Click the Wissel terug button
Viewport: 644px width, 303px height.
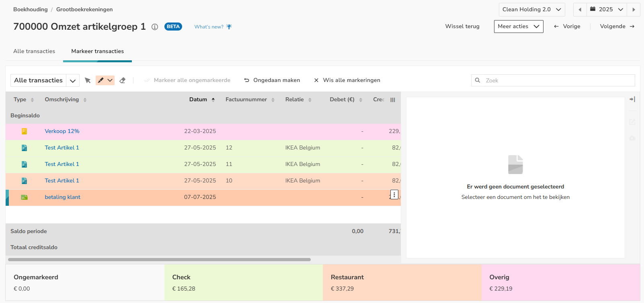coord(462,27)
